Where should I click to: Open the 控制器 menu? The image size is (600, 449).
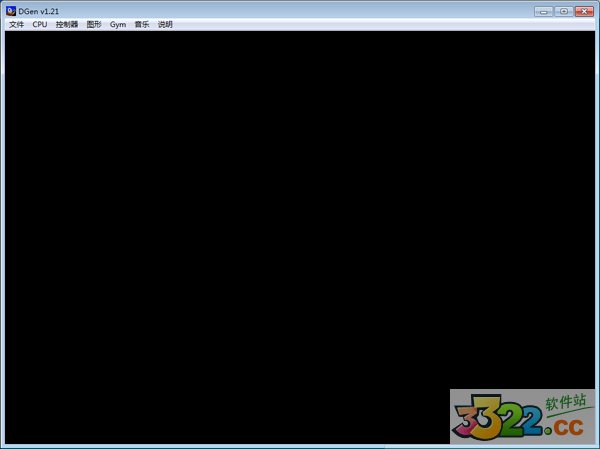(x=67, y=24)
